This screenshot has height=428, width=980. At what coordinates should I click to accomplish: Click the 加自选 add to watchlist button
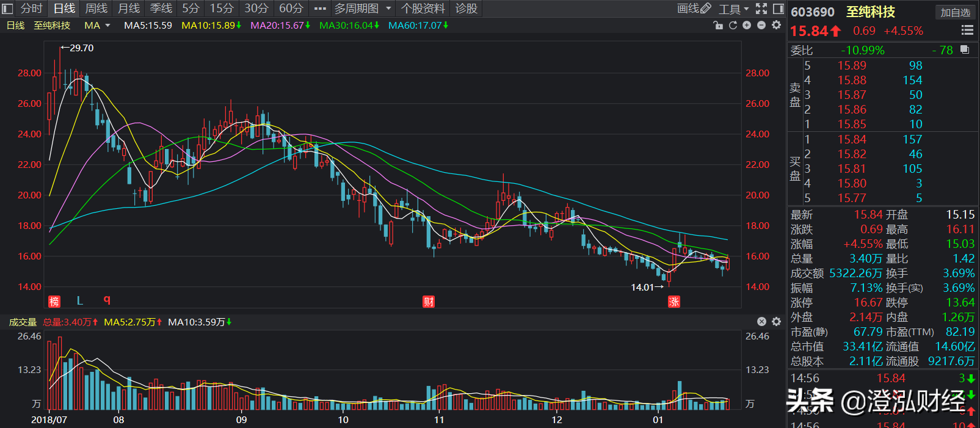955,12
